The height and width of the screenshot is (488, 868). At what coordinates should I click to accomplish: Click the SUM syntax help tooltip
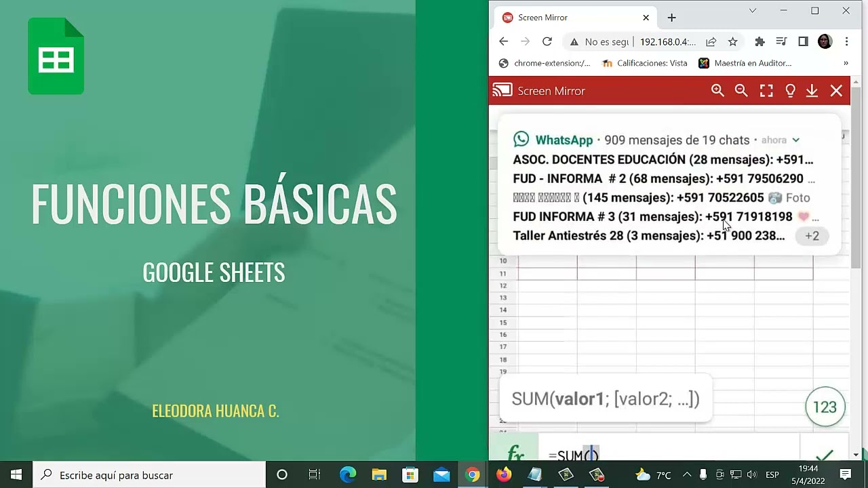[x=605, y=399]
